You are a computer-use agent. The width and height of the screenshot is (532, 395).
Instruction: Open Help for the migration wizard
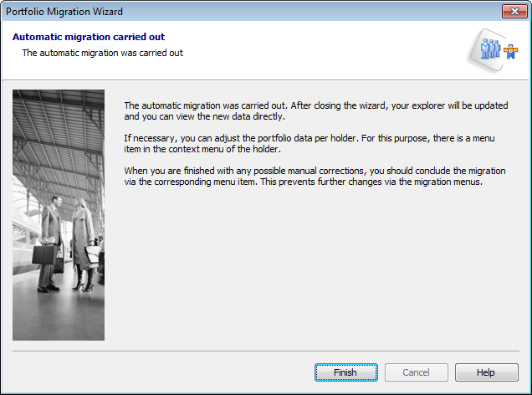tap(486, 372)
